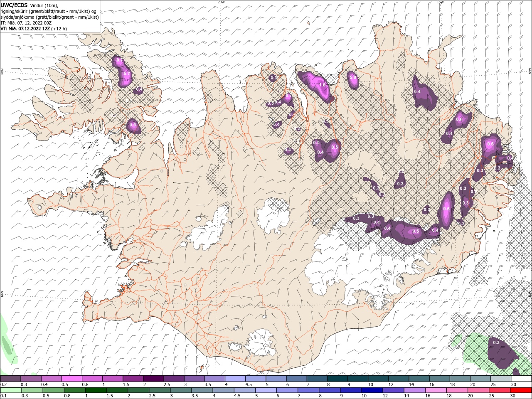This screenshot has height=399, width=532.
Task: Click the 20W longitude label at the top edge
Action: (x=221, y=2)
